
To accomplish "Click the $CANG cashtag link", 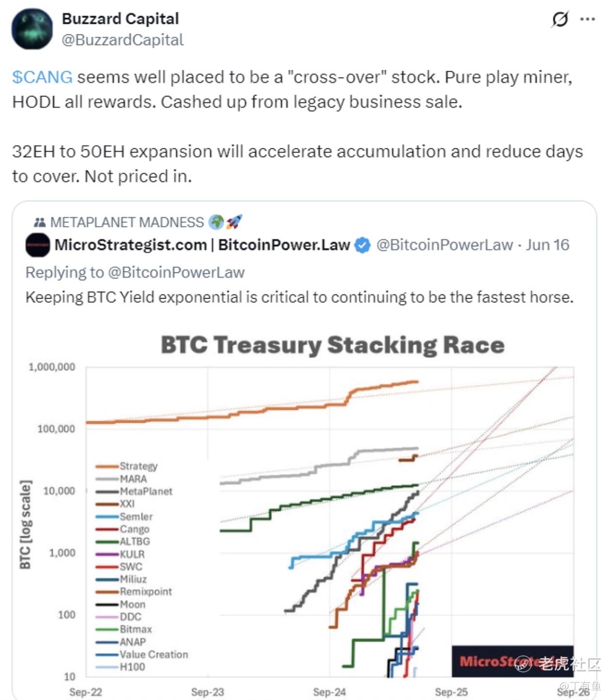I will pyautogui.click(x=42, y=77).
